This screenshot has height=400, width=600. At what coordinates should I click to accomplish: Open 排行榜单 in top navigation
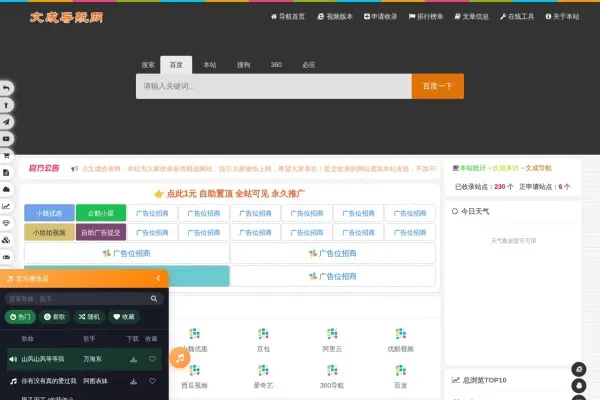click(426, 16)
